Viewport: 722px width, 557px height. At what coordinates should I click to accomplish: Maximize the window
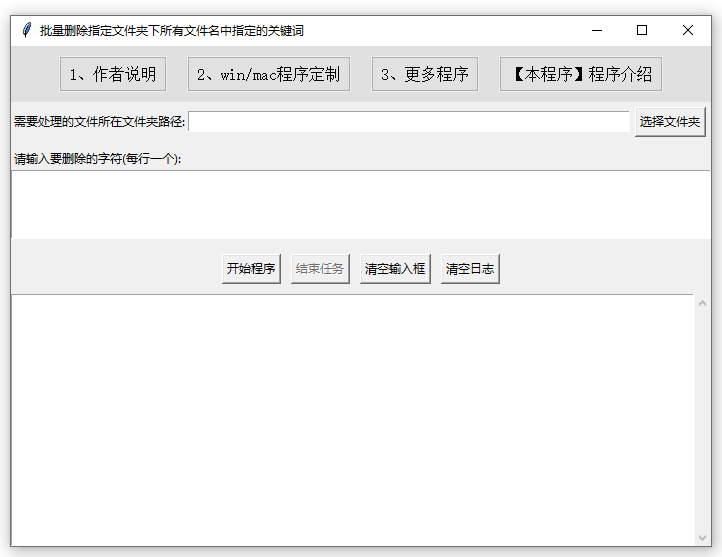pos(642,30)
